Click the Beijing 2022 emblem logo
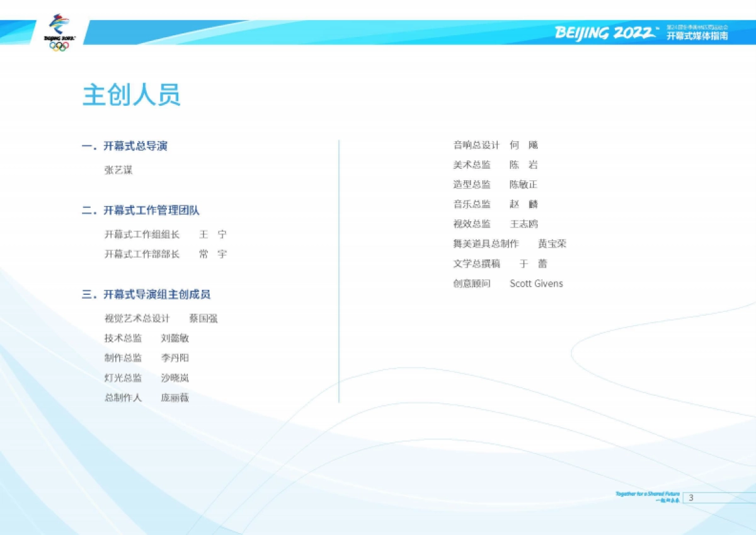 pyautogui.click(x=57, y=24)
